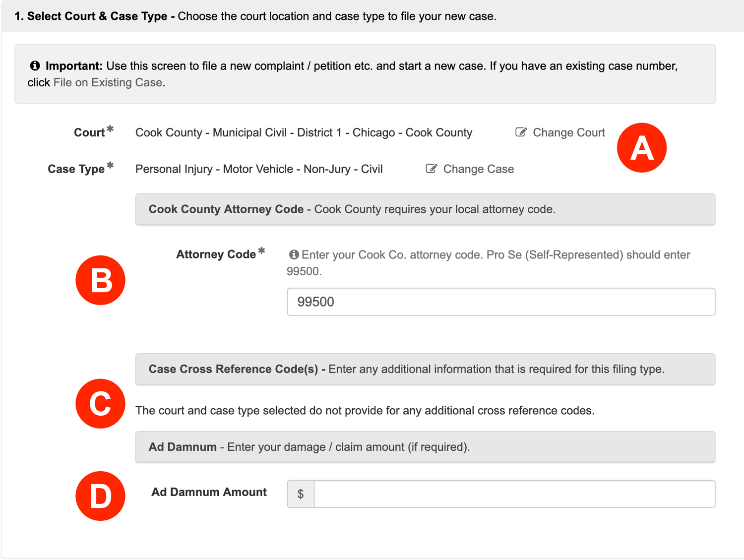Viewport: 744px width, 560px height.
Task: Click the Change Court link text
Action: 568,132
